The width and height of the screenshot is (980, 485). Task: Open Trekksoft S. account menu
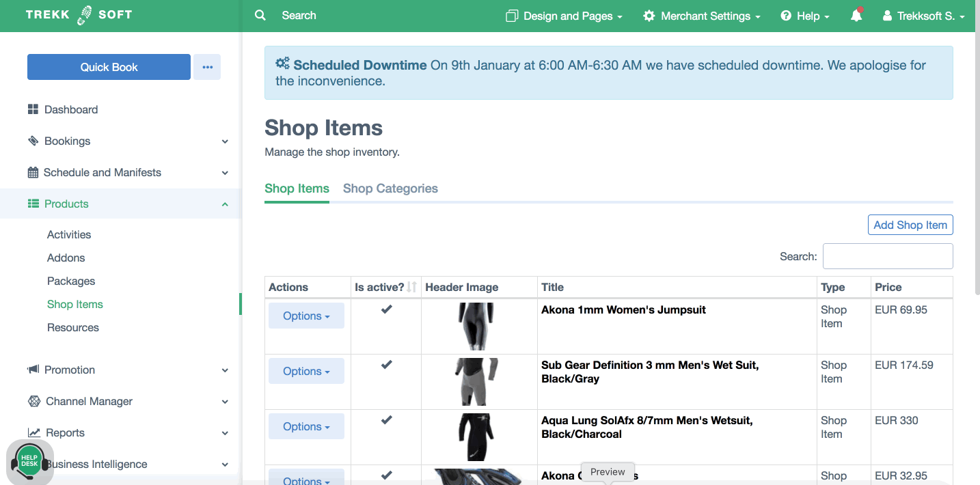tap(924, 16)
